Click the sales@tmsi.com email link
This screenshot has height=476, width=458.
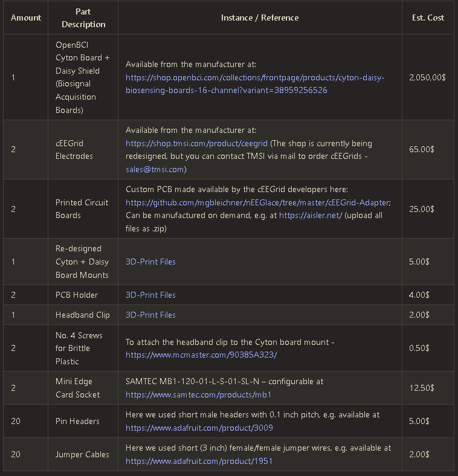pos(155,170)
